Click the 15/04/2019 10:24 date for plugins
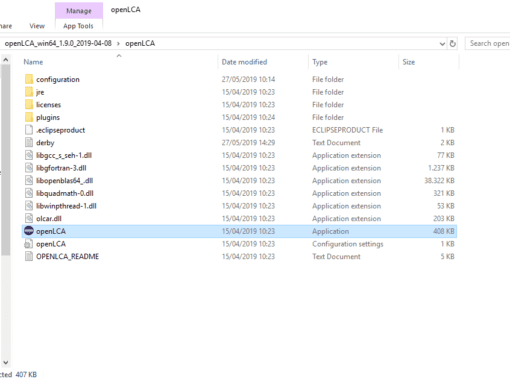The image size is (510, 382). click(x=248, y=117)
